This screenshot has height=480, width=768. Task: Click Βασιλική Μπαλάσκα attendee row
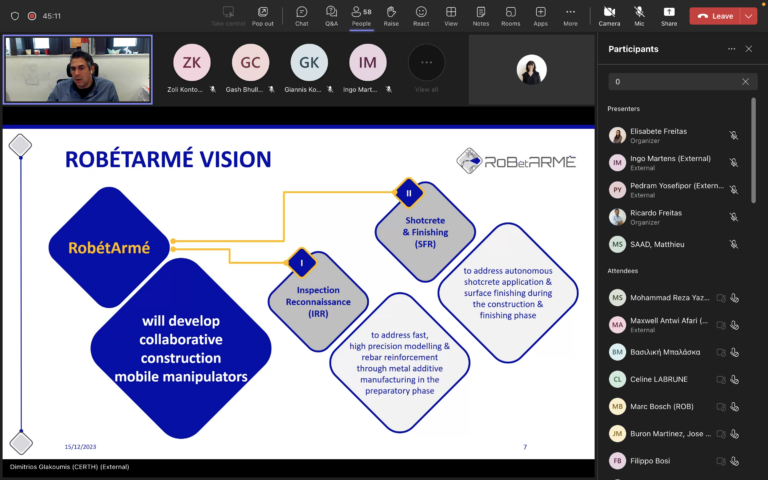(x=674, y=352)
